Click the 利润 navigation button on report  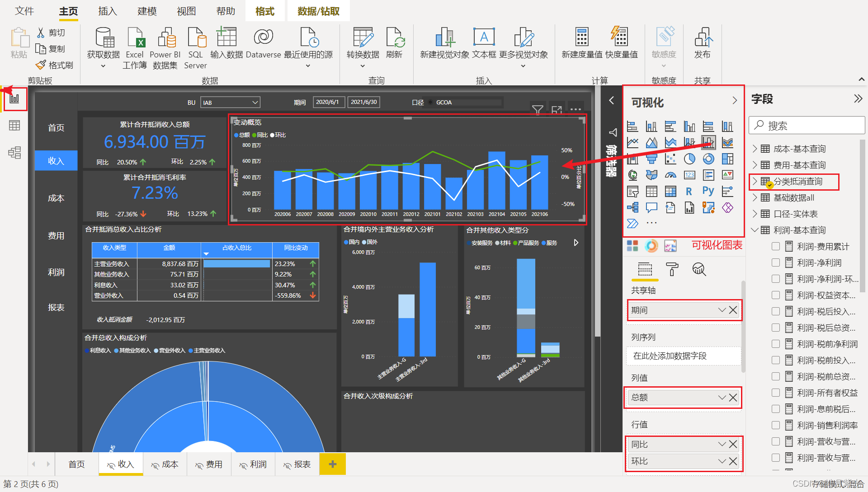pyautogui.click(x=56, y=272)
